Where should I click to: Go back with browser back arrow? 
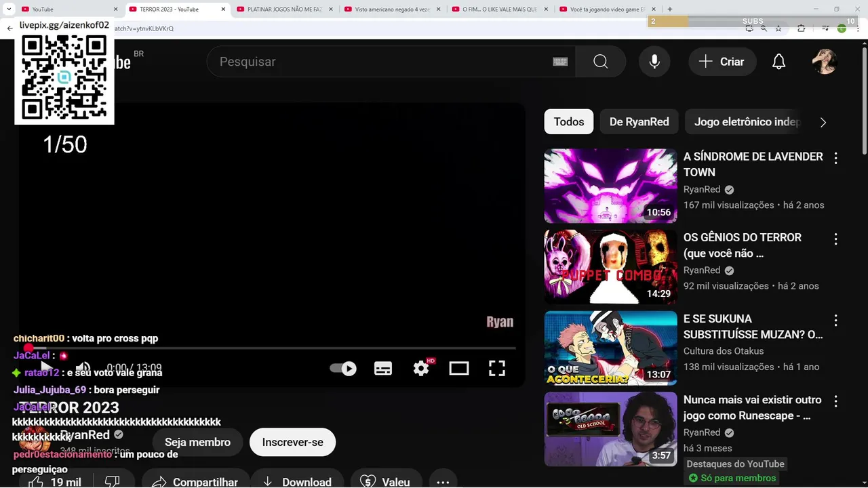(9, 28)
